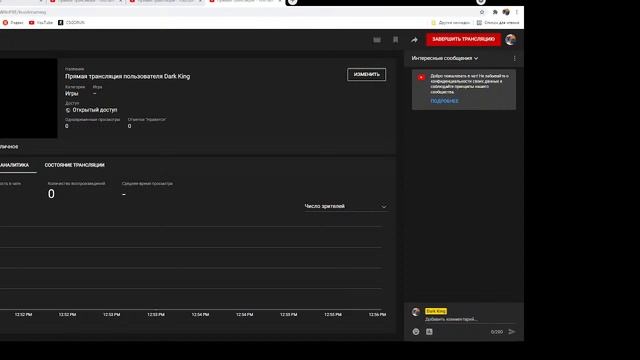Click the playback count value 0 in analytics
The height and width of the screenshot is (360, 640).
coord(51,194)
